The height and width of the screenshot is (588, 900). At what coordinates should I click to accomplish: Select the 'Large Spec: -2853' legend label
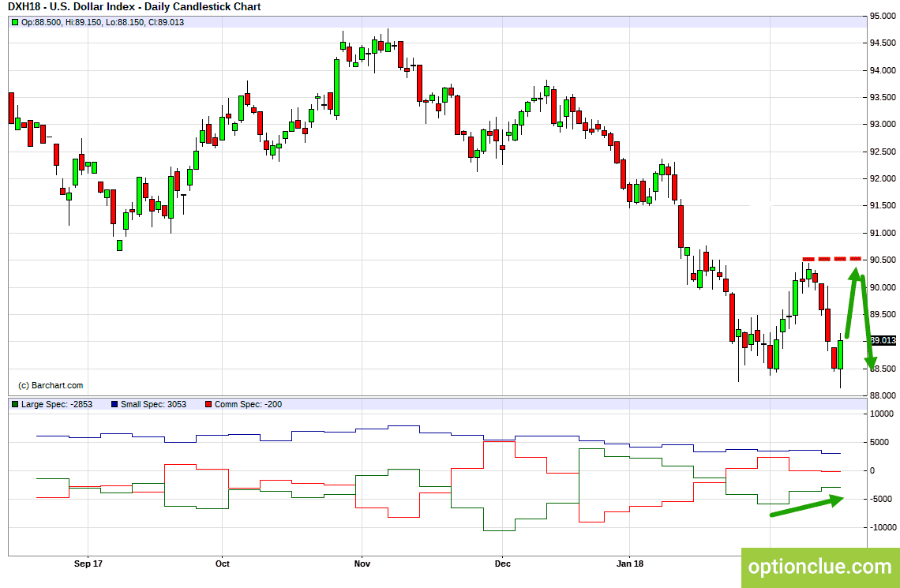pos(56,404)
